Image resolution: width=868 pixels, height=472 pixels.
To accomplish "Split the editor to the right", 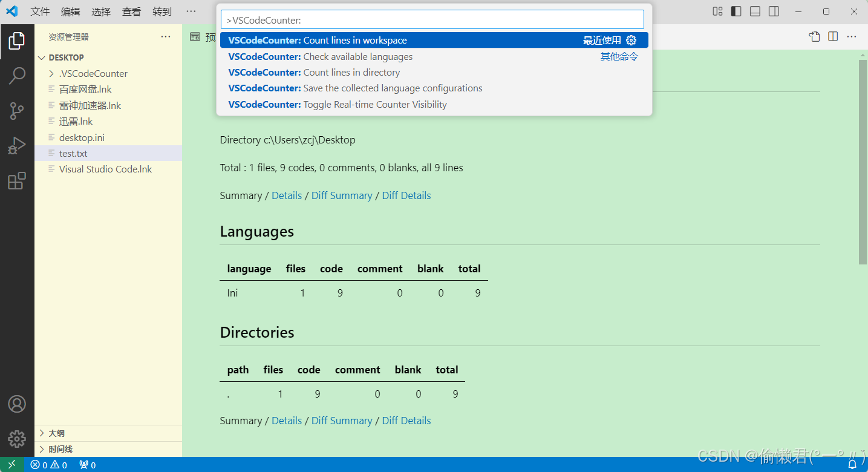I will (833, 37).
